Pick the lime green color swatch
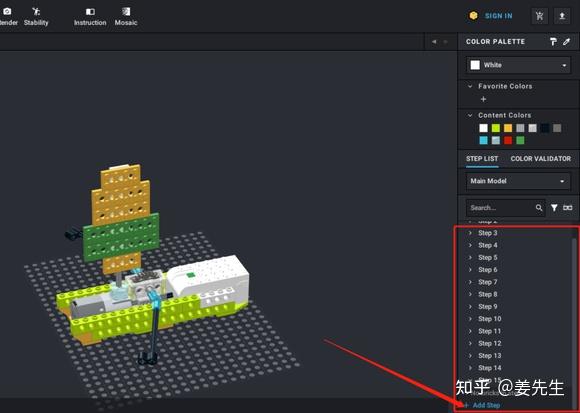Viewport: 580px width, 413px height. pyautogui.click(x=496, y=128)
